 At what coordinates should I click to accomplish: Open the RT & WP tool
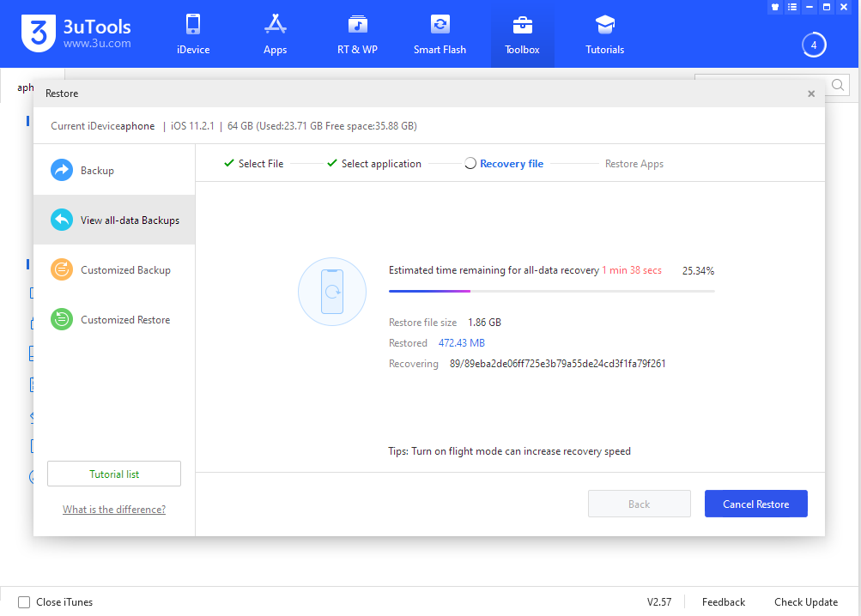[357, 34]
